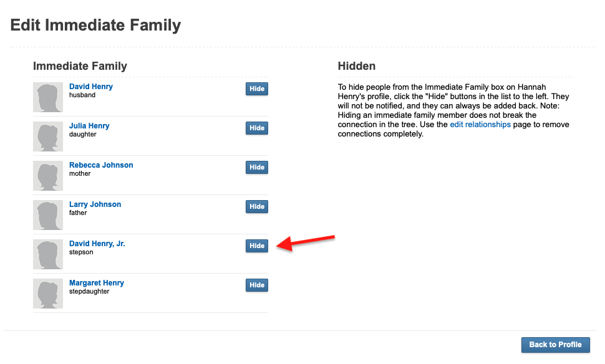Follow the edit relationships link
Image resolution: width=605 pixels, height=364 pixels.
[480, 125]
